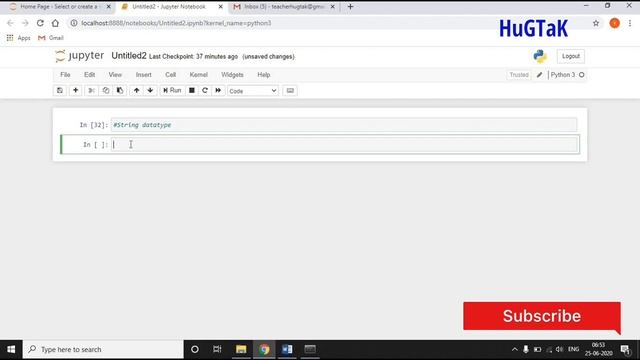
Task: Open the cell type Code dropdown
Action: point(253,91)
